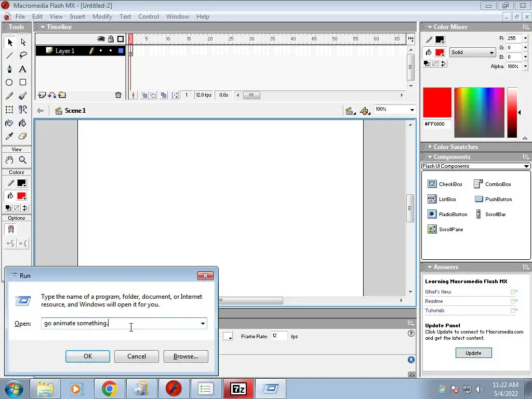Select the Rectangle tool
Screen dimensions: 532x399
click(23, 83)
